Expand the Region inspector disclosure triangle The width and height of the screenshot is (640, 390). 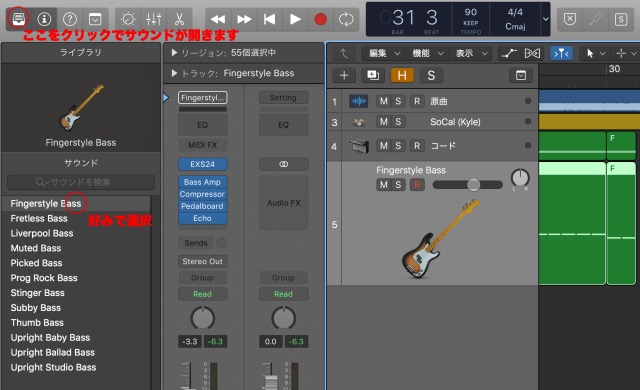tap(174, 53)
